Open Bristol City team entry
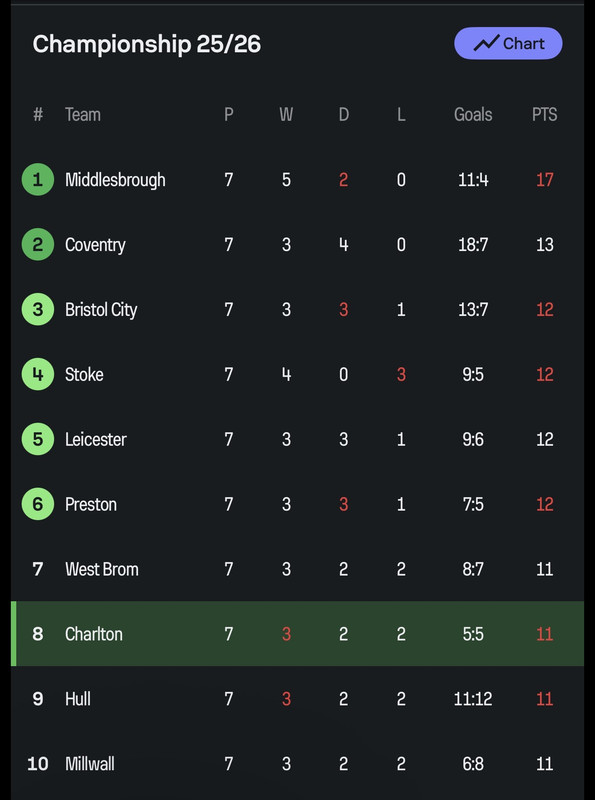Viewport: 595px width, 800px height. [x=298, y=309]
